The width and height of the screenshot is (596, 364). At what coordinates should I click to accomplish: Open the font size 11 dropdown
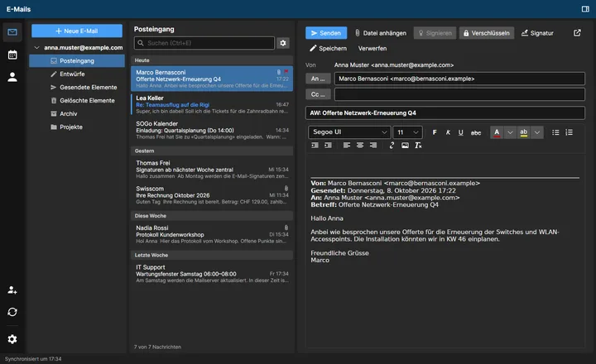pos(407,132)
